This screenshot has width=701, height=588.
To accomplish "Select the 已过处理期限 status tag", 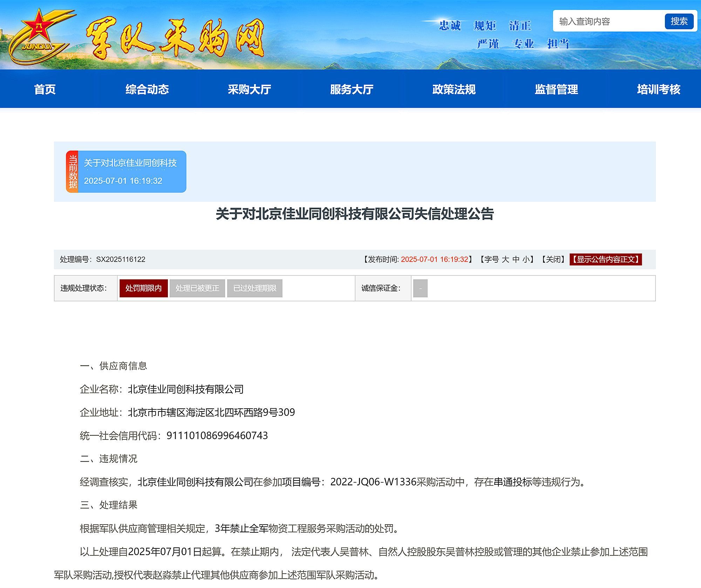I will tap(255, 288).
